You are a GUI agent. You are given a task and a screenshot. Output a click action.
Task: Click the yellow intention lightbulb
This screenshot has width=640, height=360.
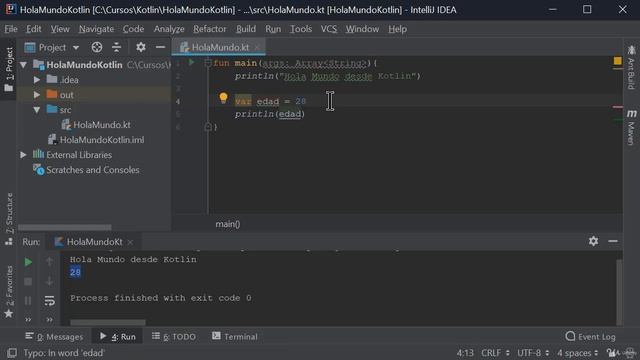(223, 98)
